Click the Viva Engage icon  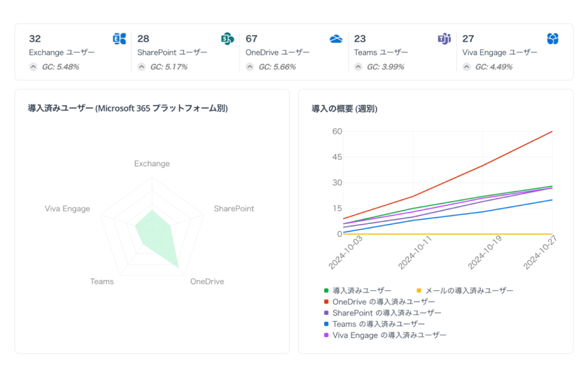[x=552, y=38]
